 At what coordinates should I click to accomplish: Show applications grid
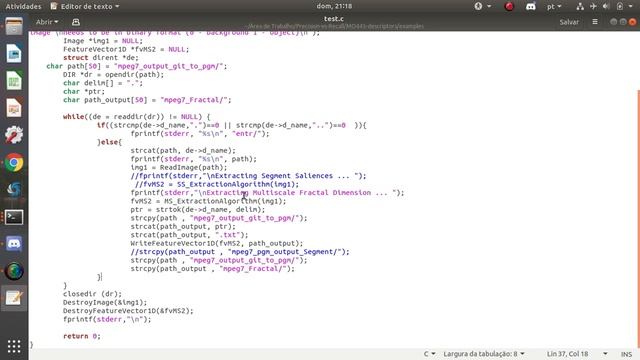pyautogui.click(x=14, y=346)
